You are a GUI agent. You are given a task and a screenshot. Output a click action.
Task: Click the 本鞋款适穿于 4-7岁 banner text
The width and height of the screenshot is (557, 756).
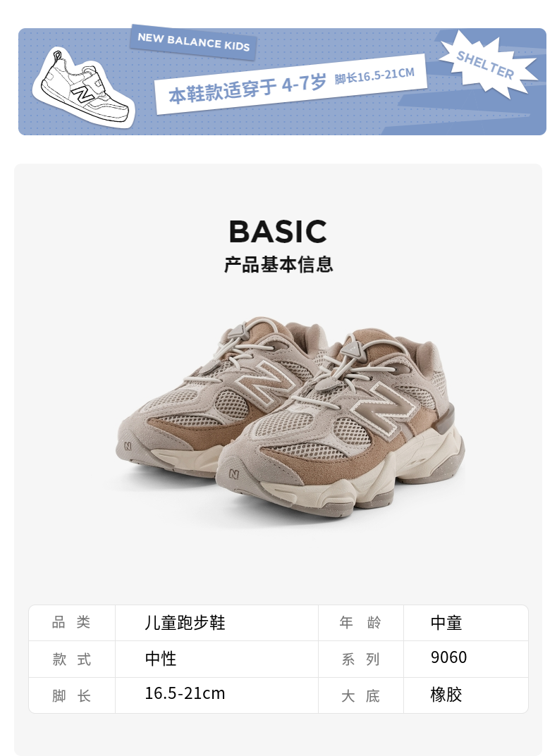[x=247, y=88]
